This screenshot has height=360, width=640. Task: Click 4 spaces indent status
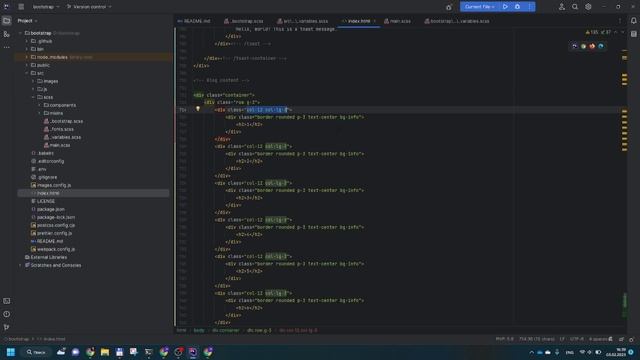click(x=598, y=339)
